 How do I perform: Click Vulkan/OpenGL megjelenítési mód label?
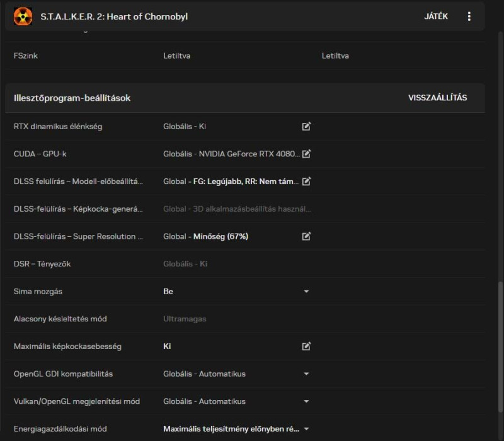76,401
